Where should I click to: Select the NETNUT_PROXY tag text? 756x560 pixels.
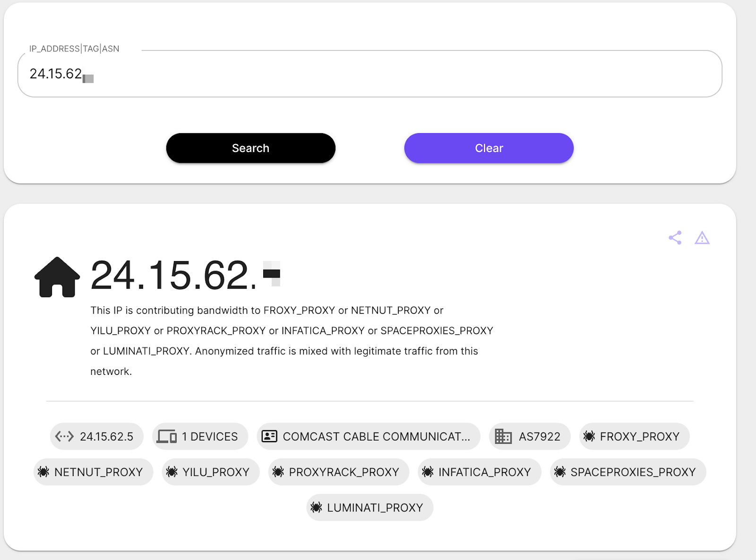coord(99,472)
